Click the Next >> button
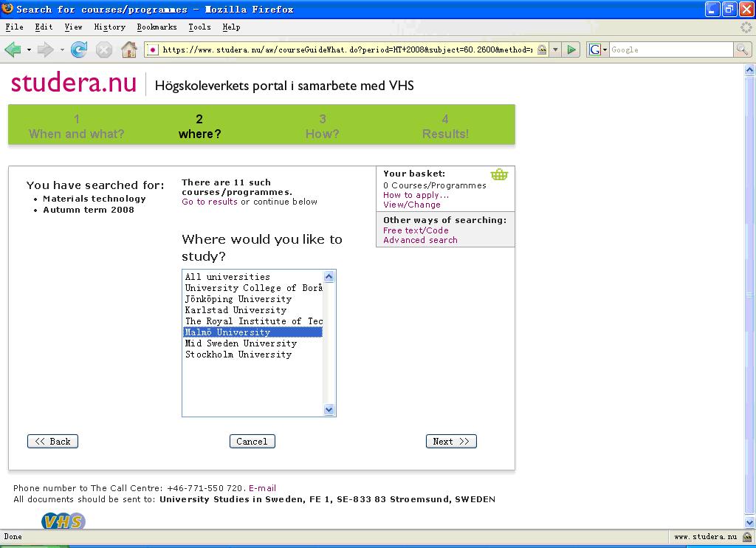 [451, 442]
